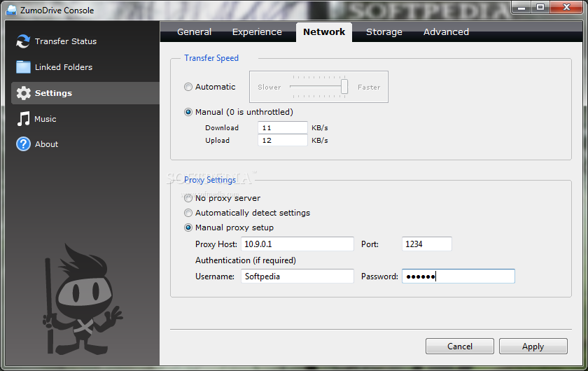
Task: Click the Linked Folders folder icon
Action: point(23,67)
